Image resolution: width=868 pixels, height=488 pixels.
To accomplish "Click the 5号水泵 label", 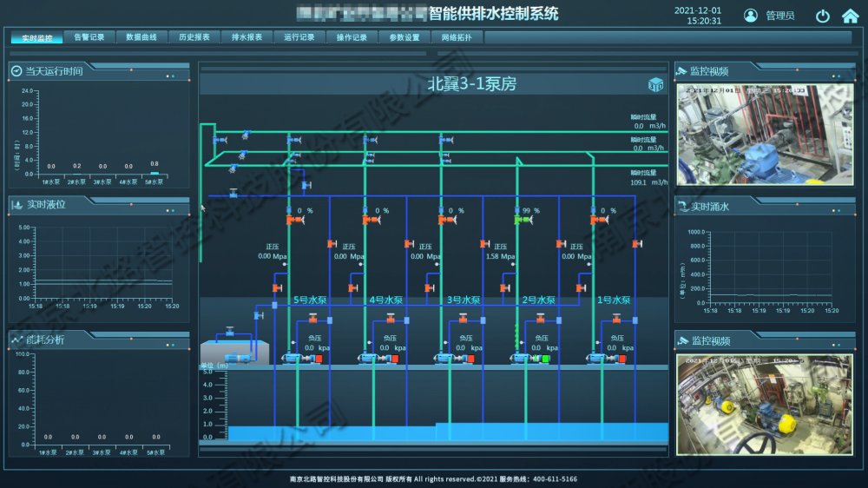I will [308, 300].
